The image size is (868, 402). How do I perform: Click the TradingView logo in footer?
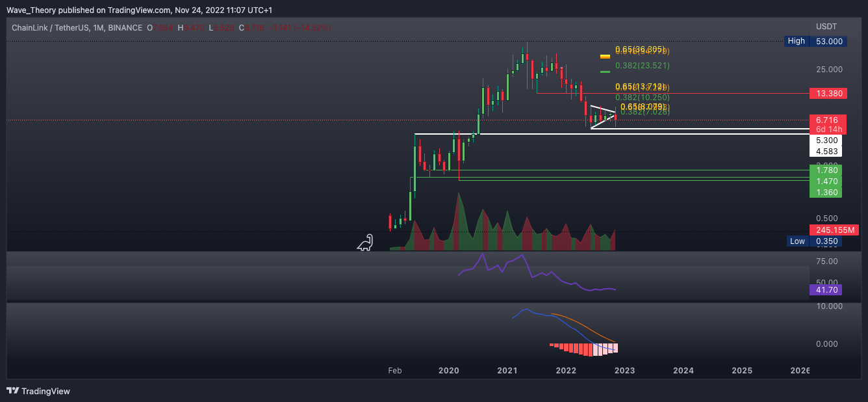(38, 391)
